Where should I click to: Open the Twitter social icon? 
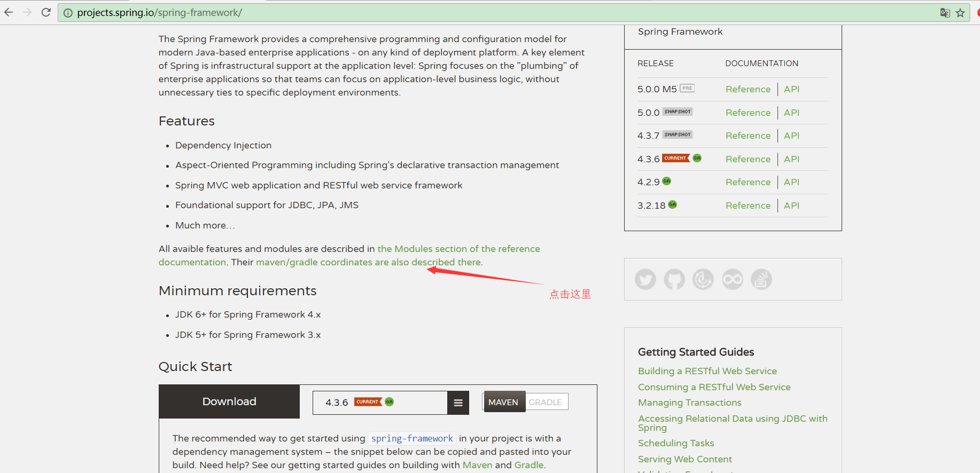(x=645, y=279)
